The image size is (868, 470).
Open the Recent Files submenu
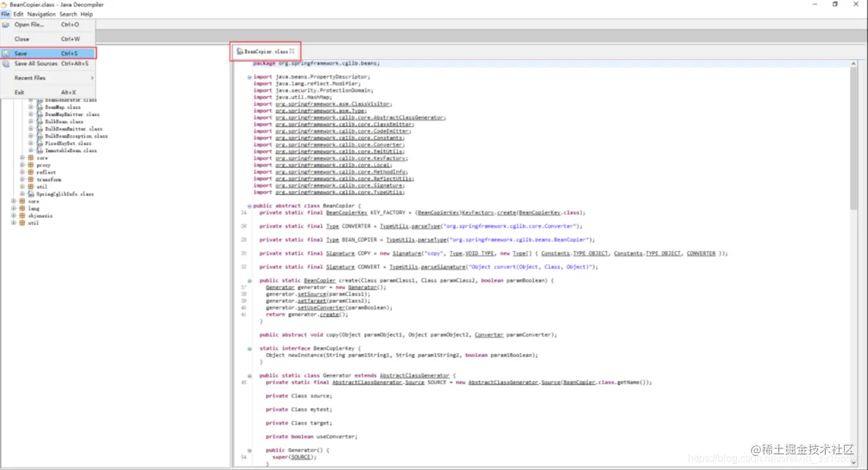[48, 78]
